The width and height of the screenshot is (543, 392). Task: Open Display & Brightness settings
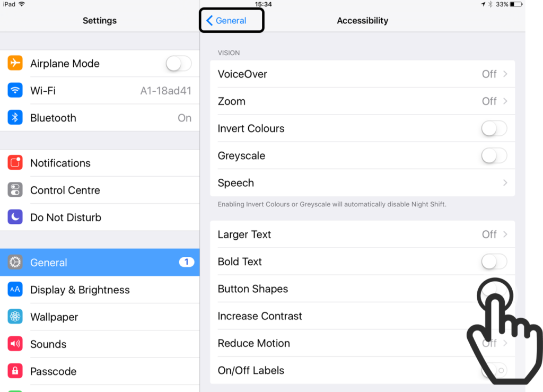(x=100, y=290)
